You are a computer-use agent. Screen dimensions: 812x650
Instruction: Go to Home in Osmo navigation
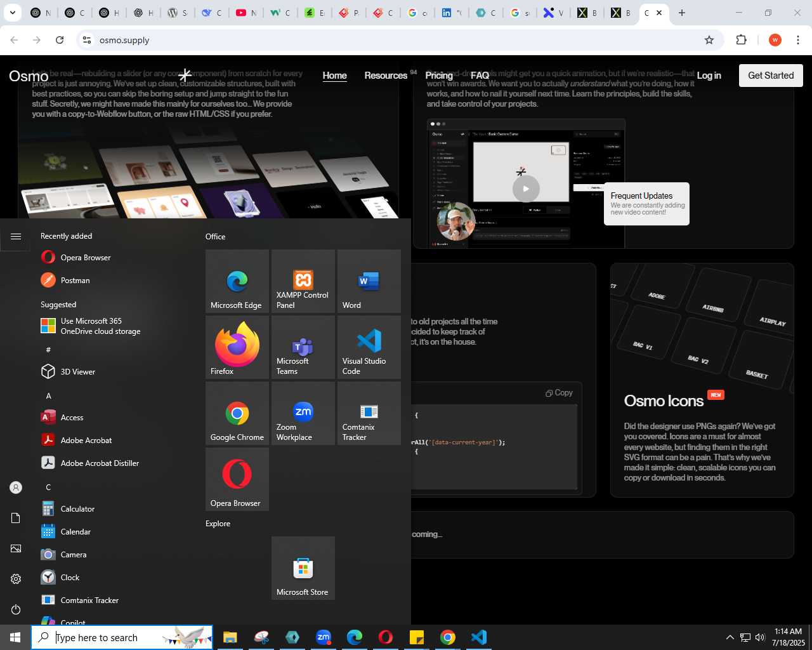[x=334, y=76]
